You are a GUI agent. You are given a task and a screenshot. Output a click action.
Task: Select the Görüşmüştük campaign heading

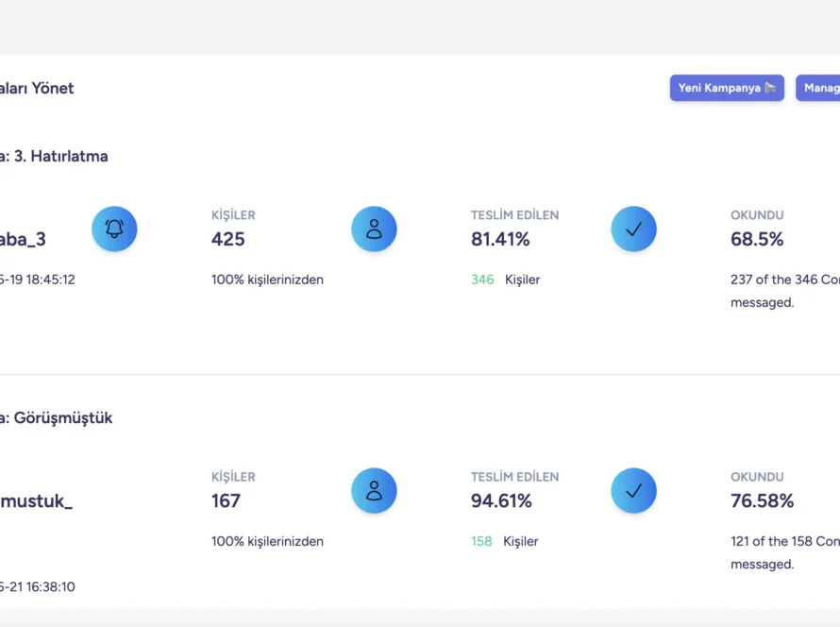57,417
